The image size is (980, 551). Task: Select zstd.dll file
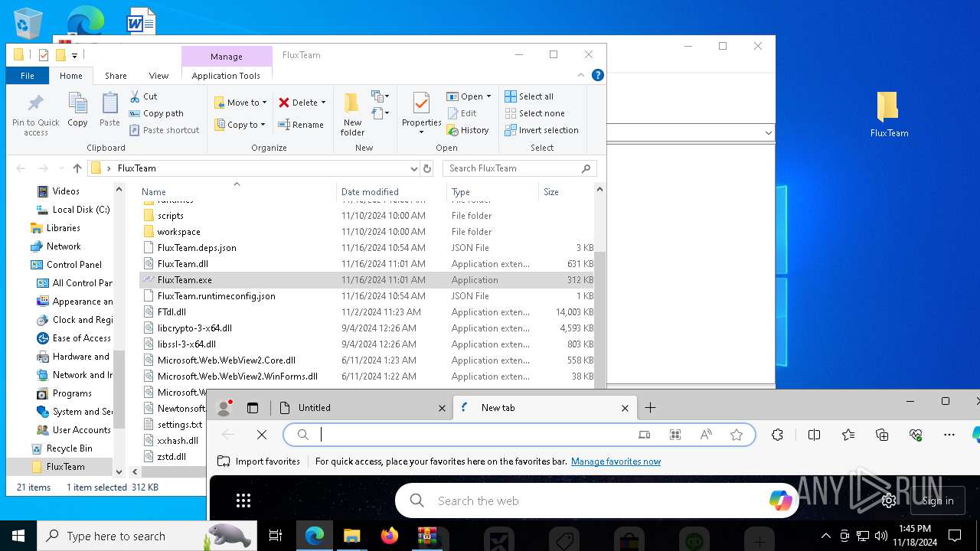click(171, 457)
